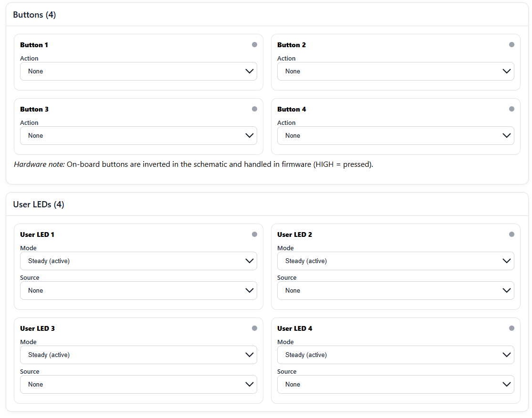Click the User LEDs (4) section header
The height and width of the screenshot is (418, 532).
click(x=39, y=204)
